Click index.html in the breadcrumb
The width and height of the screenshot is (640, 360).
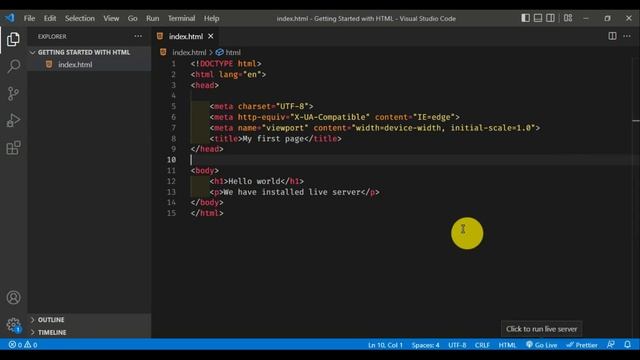pyautogui.click(x=189, y=52)
